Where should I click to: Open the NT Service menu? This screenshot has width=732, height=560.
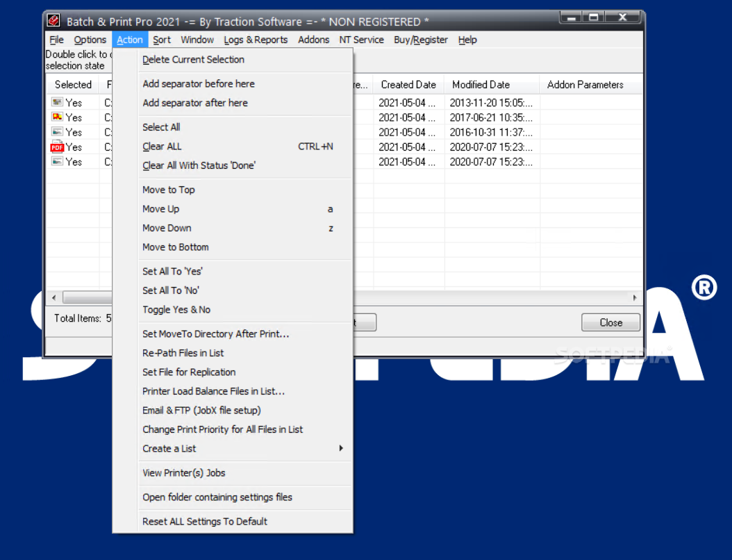[361, 40]
